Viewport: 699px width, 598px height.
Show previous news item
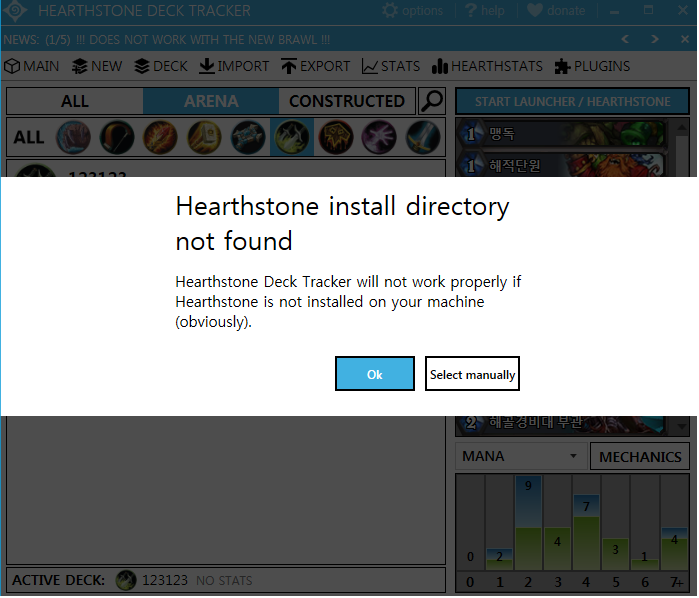(x=626, y=39)
